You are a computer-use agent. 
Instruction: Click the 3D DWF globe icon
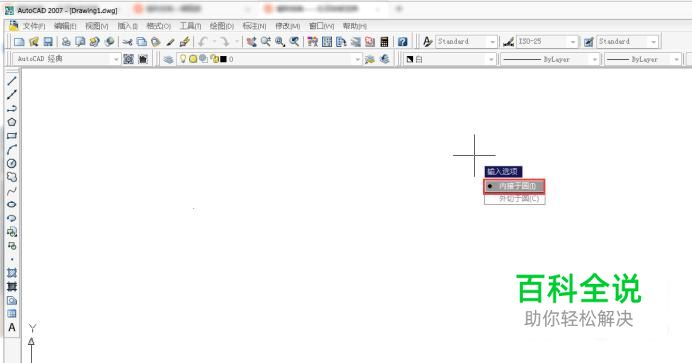109,42
